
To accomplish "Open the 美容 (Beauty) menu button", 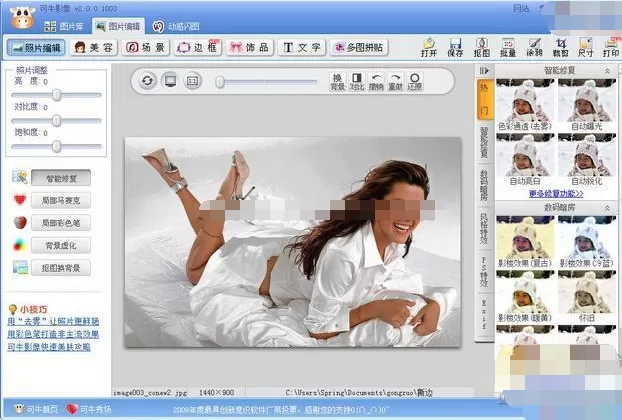I will coord(94,48).
